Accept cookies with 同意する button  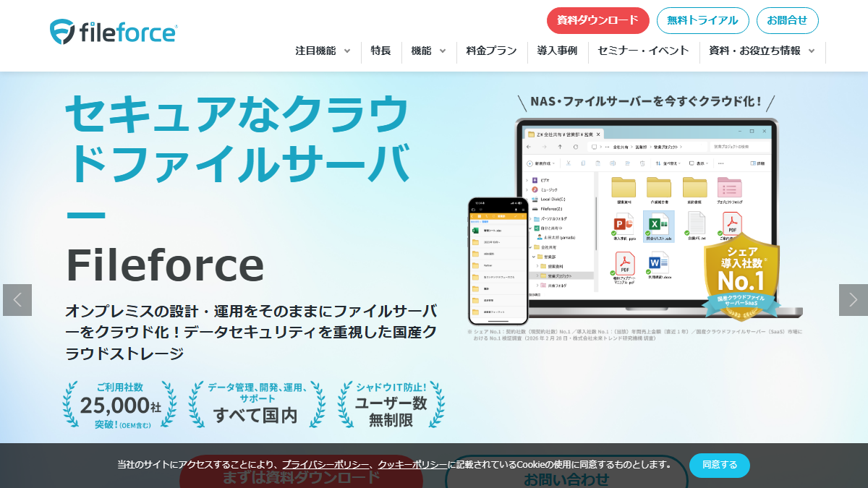click(720, 465)
